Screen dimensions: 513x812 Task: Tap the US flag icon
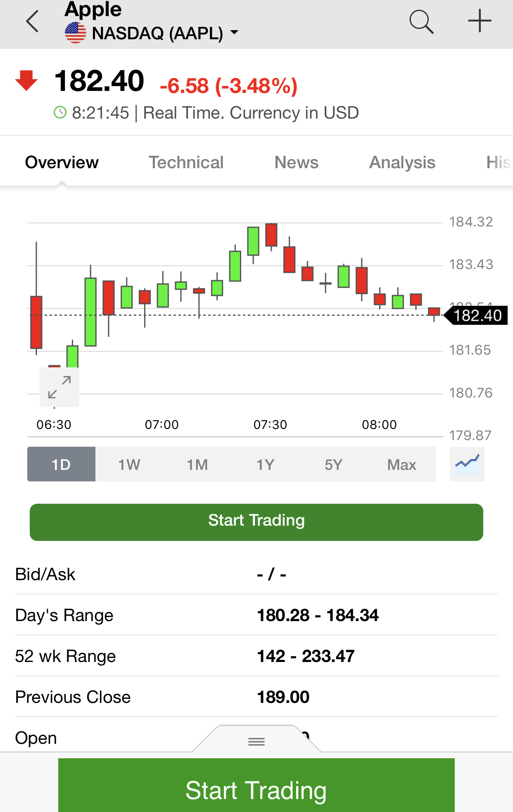point(76,33)
